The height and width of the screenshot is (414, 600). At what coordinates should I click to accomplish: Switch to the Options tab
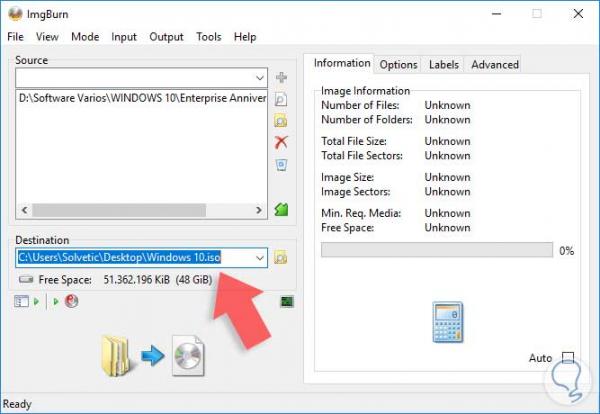(x=398, y=65)
